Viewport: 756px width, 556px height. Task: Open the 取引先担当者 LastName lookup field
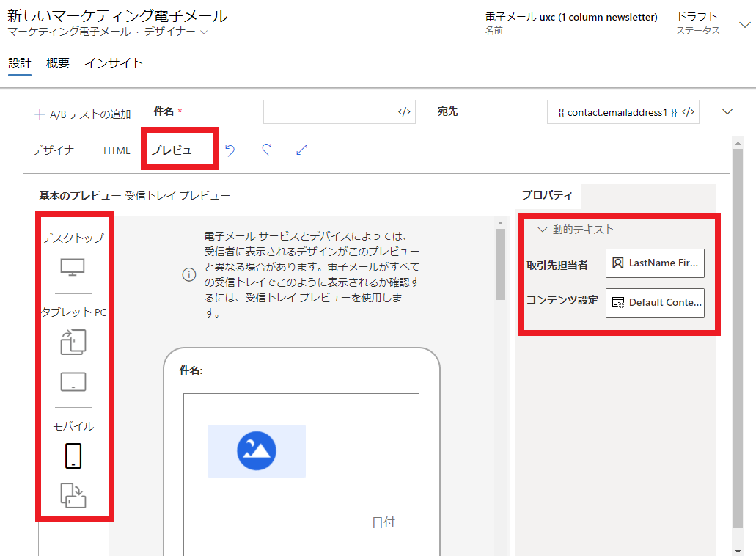(655, 263)
